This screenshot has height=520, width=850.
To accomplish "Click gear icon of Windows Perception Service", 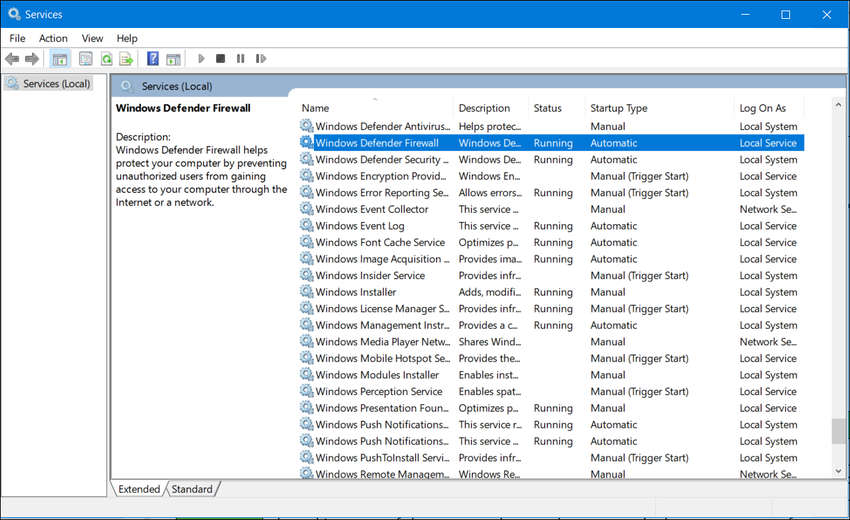I will point(307,391).
